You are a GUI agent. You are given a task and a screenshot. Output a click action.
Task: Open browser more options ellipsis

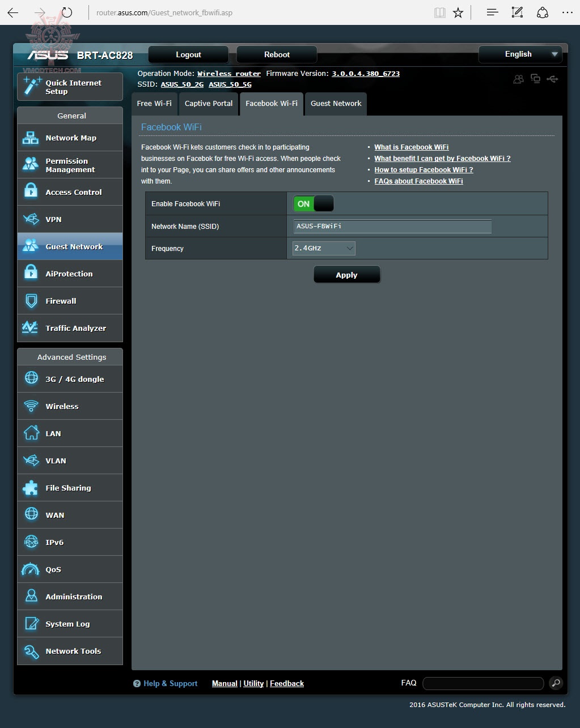click(567, 12)
